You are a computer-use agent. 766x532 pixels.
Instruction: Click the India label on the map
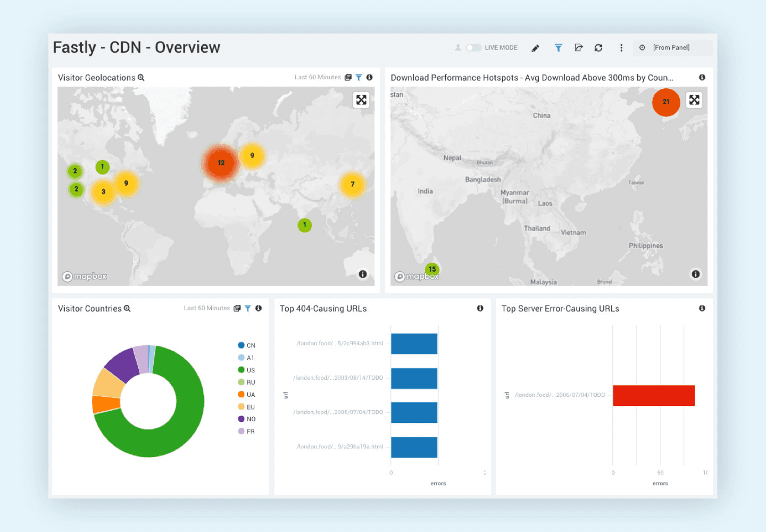tap(425, 192)
